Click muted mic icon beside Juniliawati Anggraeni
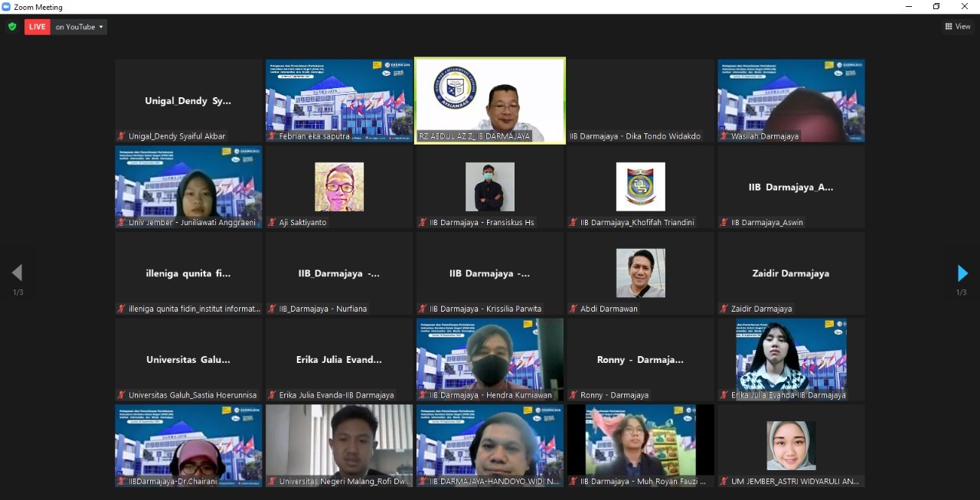 click(x=121, y=223)
